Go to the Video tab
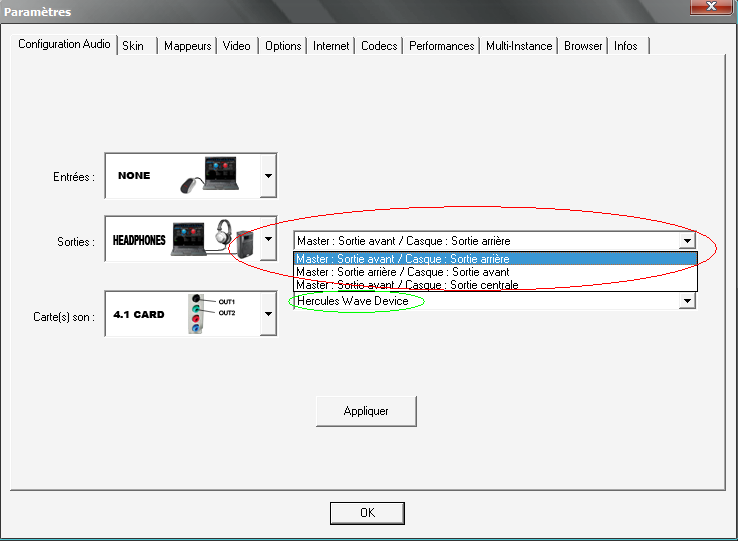Image resolution: width=738 pixels, height=541 pixels. [x=237, y=46]
